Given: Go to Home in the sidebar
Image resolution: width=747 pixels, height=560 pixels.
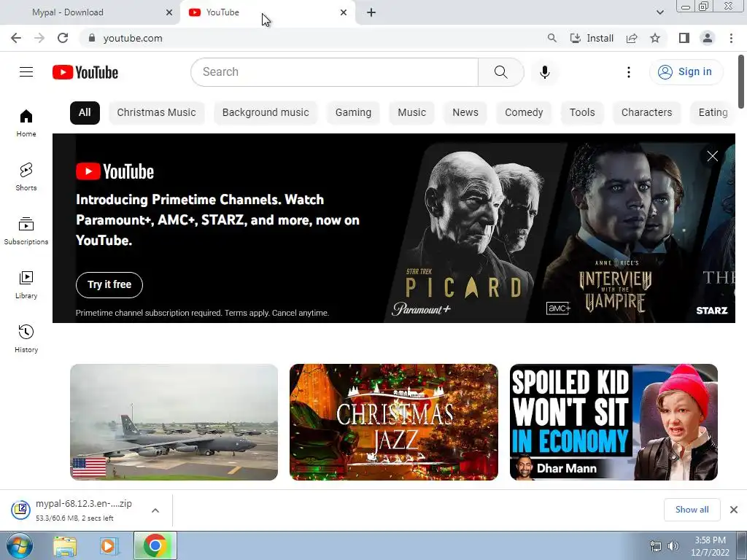Looking at the screenshot, I should (26, 123).
